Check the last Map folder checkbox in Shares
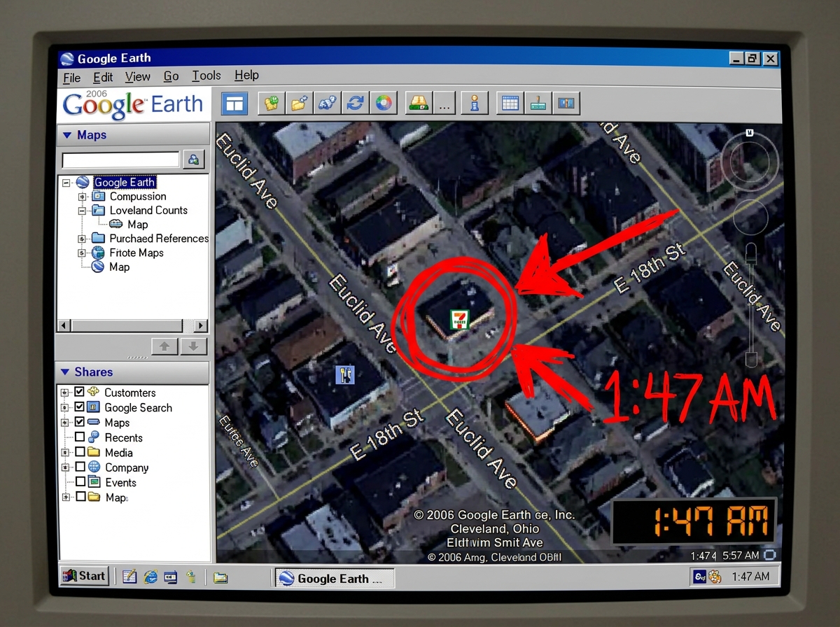Screen dimensions: 840x627 point(79,497)
